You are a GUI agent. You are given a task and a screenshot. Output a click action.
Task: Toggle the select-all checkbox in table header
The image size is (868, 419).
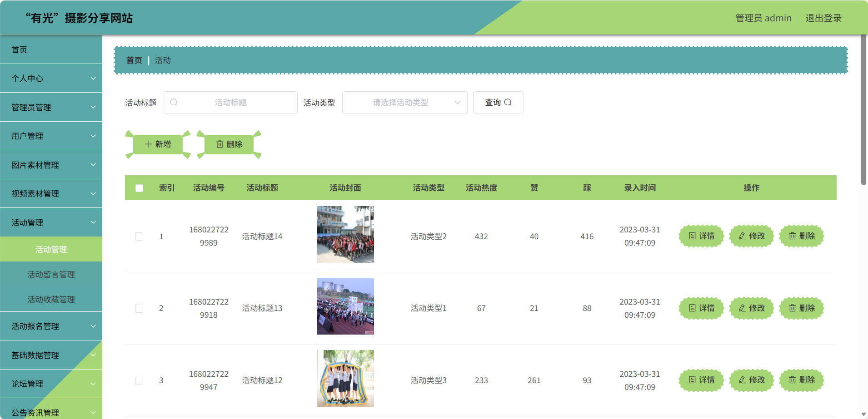coord(140,188)
